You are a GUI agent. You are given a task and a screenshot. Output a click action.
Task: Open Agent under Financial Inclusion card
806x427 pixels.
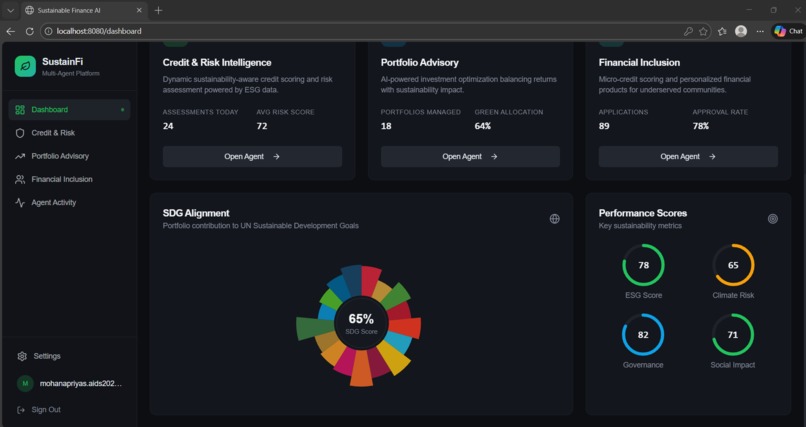(688, 157)
